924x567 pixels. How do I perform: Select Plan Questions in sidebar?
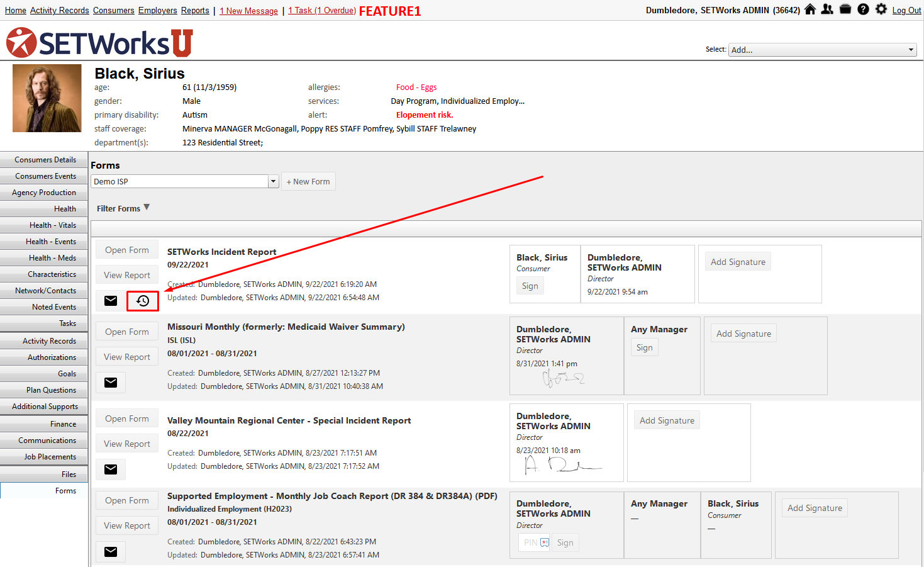44,390
